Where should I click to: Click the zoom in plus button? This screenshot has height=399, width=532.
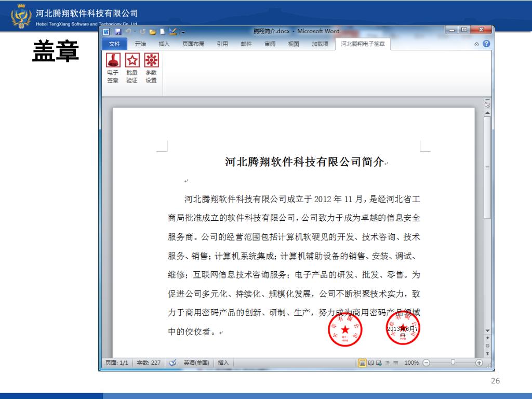coord(478,363)
